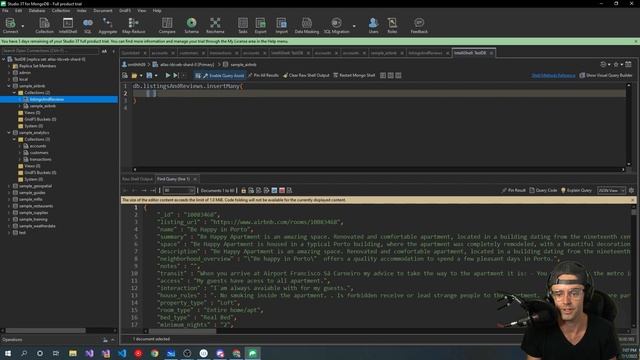Image resolution: width=640 pixels, height=360 pixels.
Task: Open the Connect dropdown arrow
Action: pos(23,26)
